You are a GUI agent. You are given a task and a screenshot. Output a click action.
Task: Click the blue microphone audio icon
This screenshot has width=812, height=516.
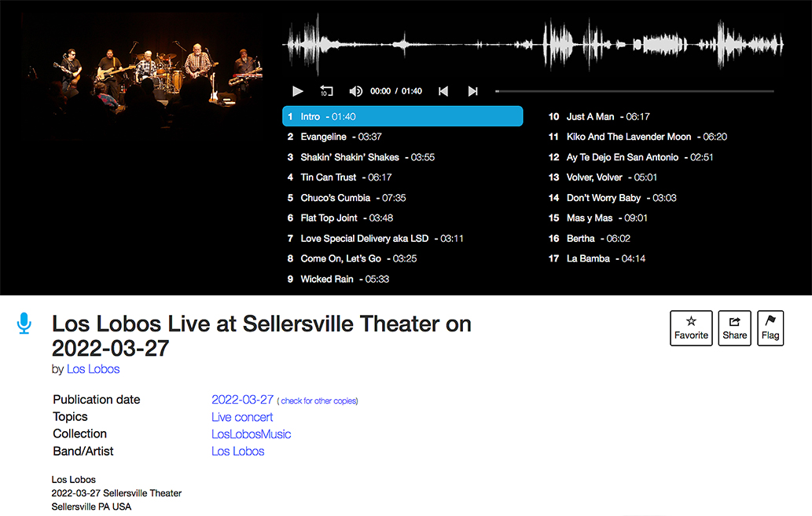tap(24, 323)
